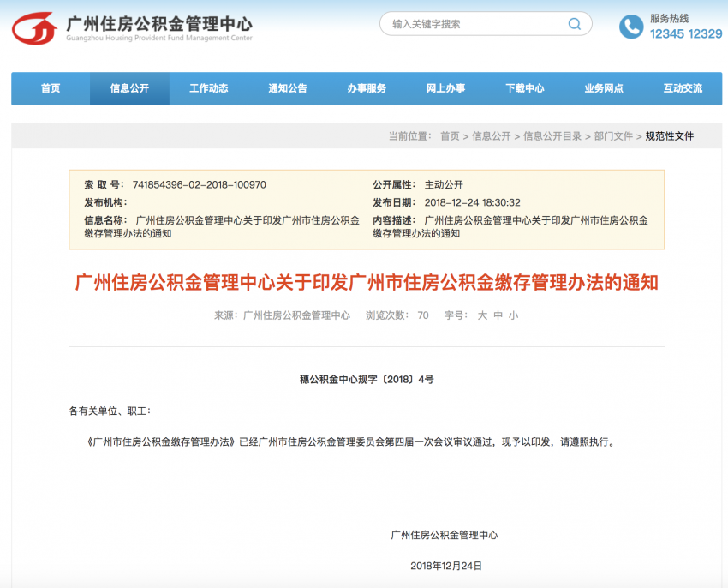The width and height of the screenshot is (728, 588).
Task: Select the 首页 navigation item
Action: click(x=49, y=88)
